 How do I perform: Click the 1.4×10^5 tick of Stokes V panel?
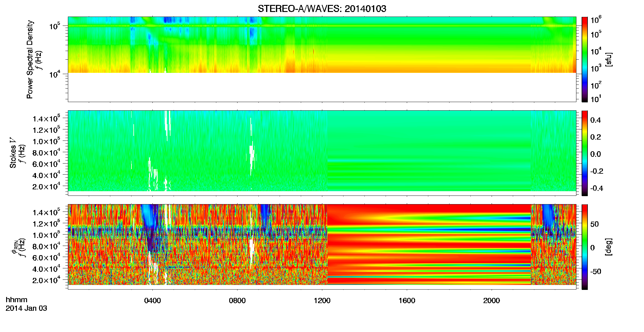point(46,118)
